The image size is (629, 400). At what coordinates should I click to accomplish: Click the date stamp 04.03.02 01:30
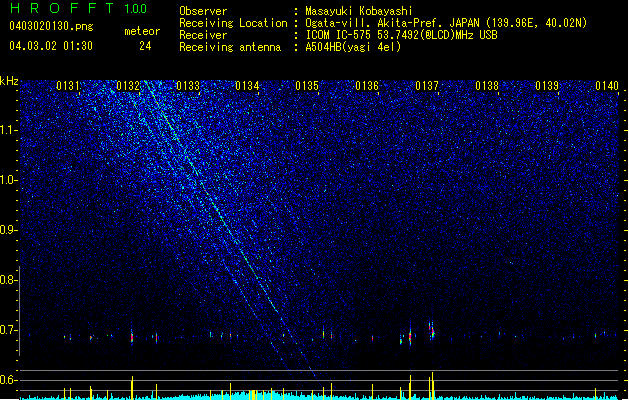pyautogui.click(x=51, y=46)
